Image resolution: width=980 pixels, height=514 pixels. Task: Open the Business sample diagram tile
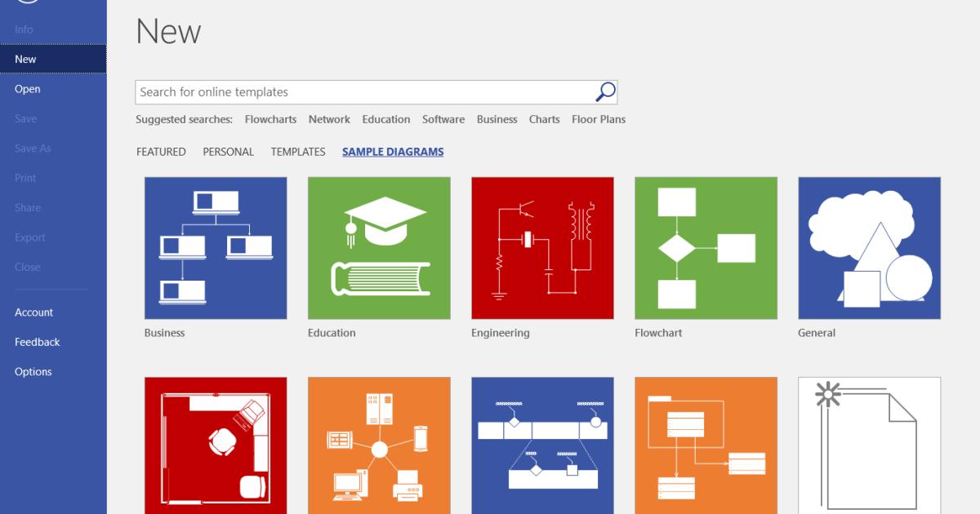coord(216,248)
